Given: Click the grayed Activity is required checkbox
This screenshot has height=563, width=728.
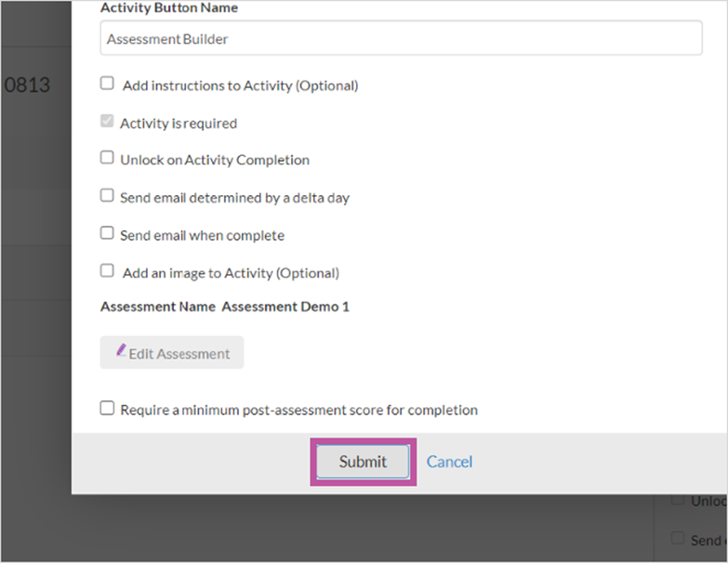Looking at the screenshot, I should click(107, 121).
